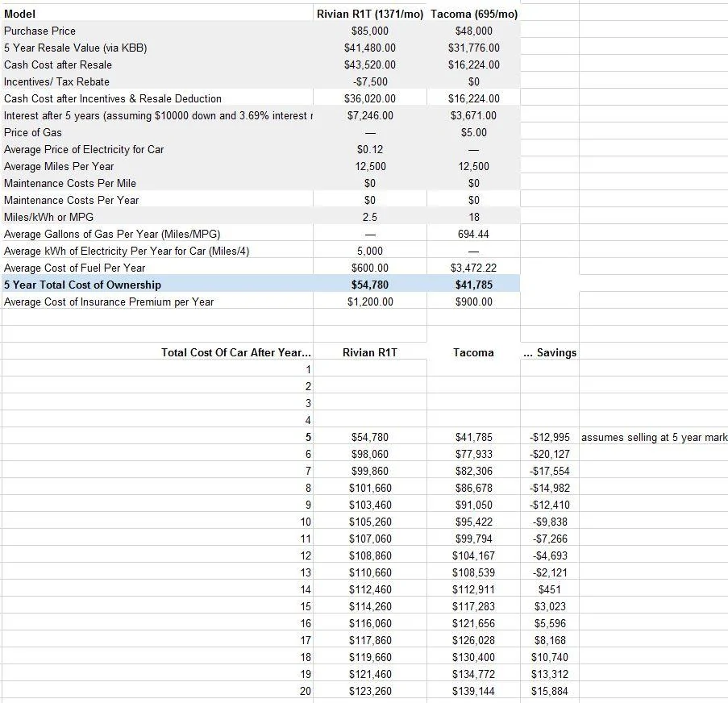Select the -$7,500 incentives cell
728x703 pixels.
coord(369,81)
